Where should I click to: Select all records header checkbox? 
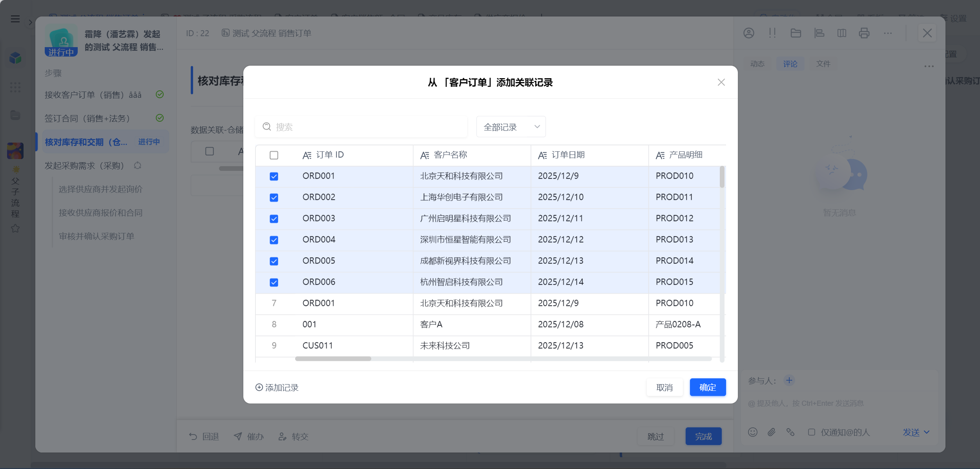click(x=274, y=155)
